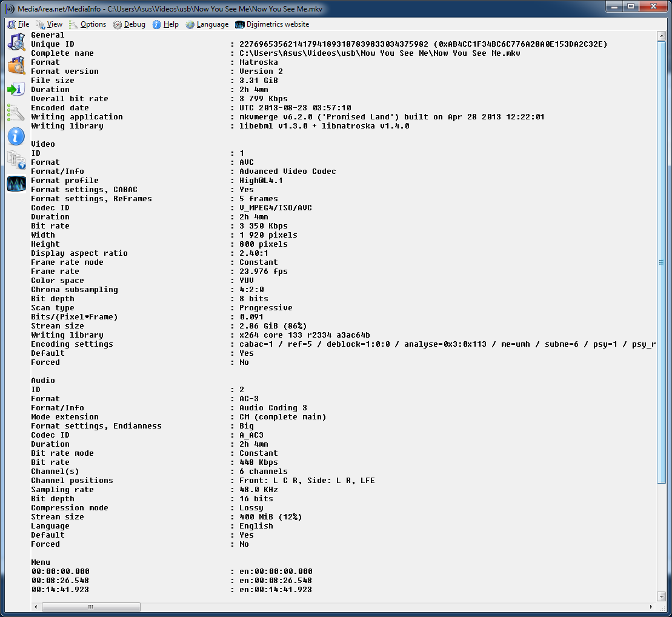Viewport: 672px width, 617px height.
Task: Click the blue About info sidebar icon
Action: (x=16, y=136)
